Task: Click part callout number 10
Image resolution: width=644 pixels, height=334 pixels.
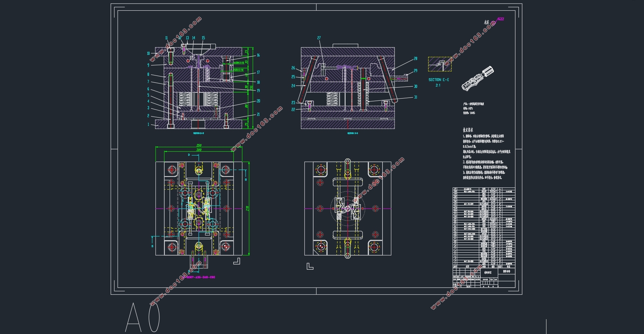Action: coord(149,53)
